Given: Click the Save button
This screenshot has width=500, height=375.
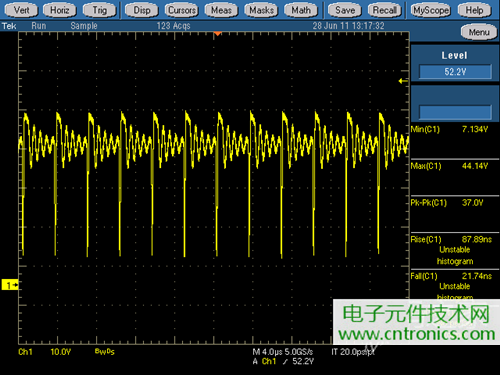Looking at the screenshot, I should pos(345,10).
